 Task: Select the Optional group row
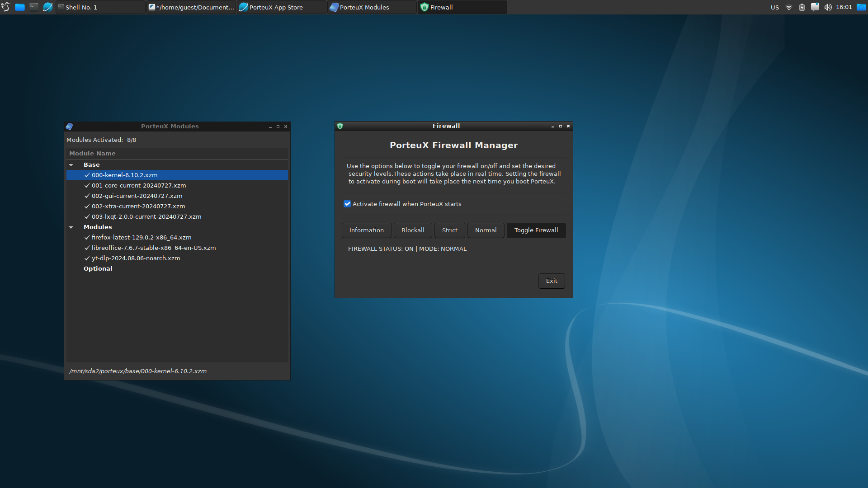(177, 268)
